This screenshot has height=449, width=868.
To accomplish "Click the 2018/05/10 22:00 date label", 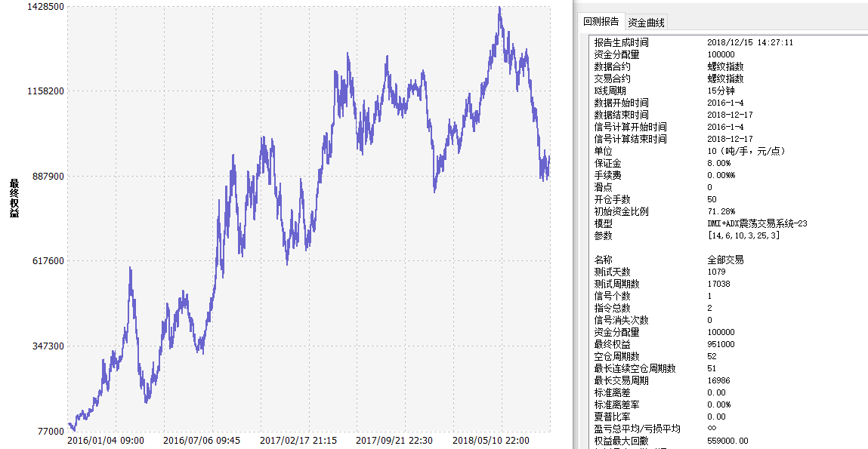I will tap(490, 440).
